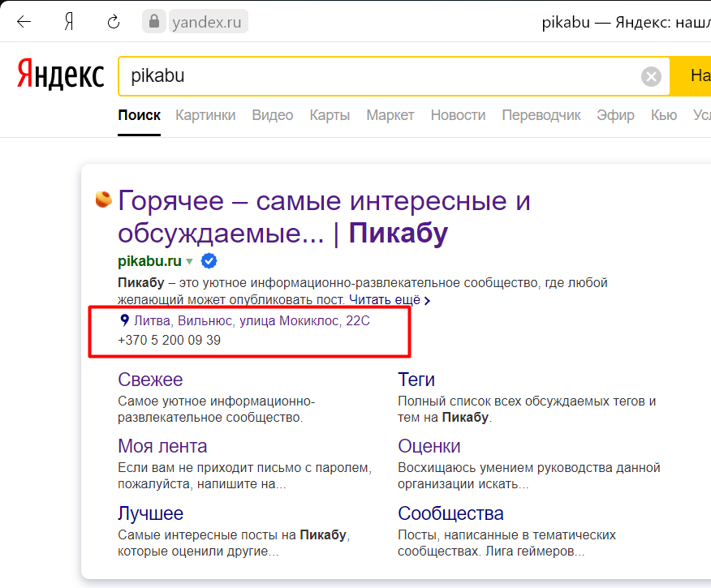Open the Свежее sitelink
The height and width of the screenshot is (588, 711).
click(x=150, y=380)
